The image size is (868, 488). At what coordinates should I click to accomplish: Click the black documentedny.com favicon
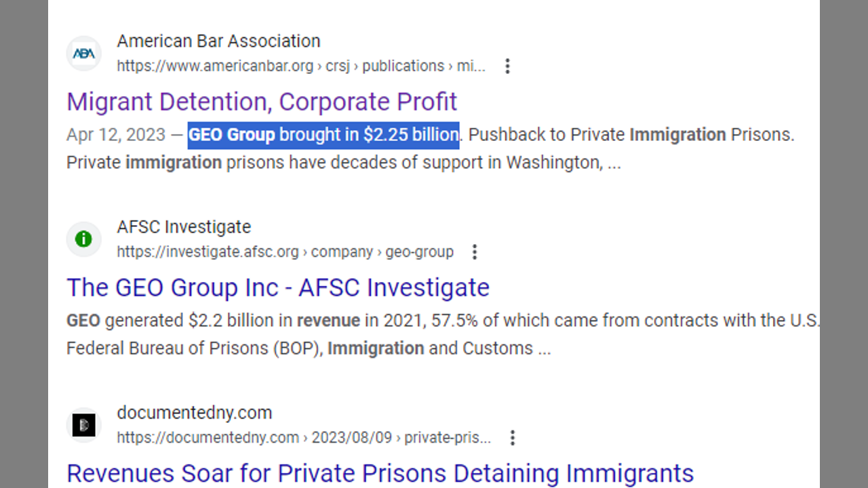point(84,425)
